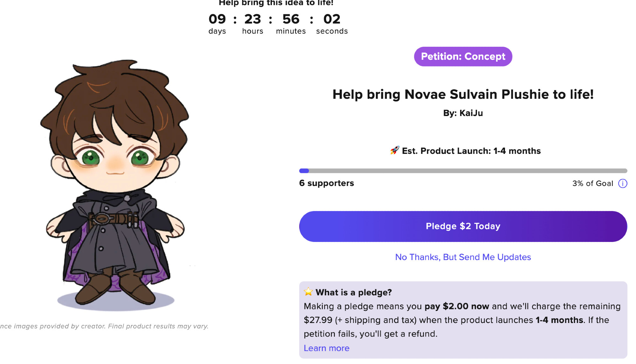
Task: Click the Est. Product Launch 1-4 months text
Action: [471, 151]
